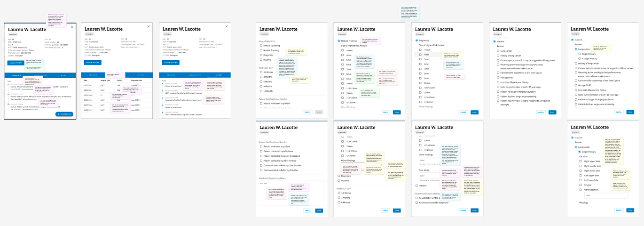This screenshot has height=226, width=644.
Task: Close the patient card showing the Comments list
Action: click(x=72, y=27)
